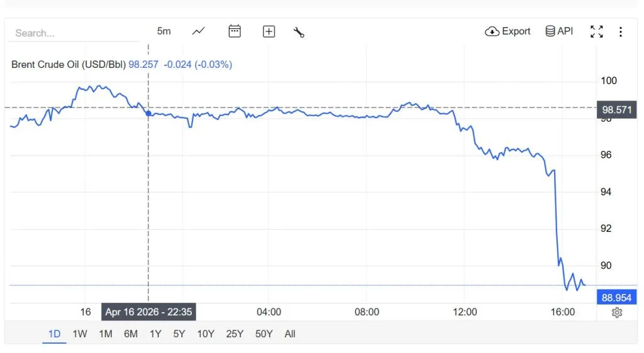Show the 25Y time range
This screenshot has width=644, height=353.
click(235, 334)
